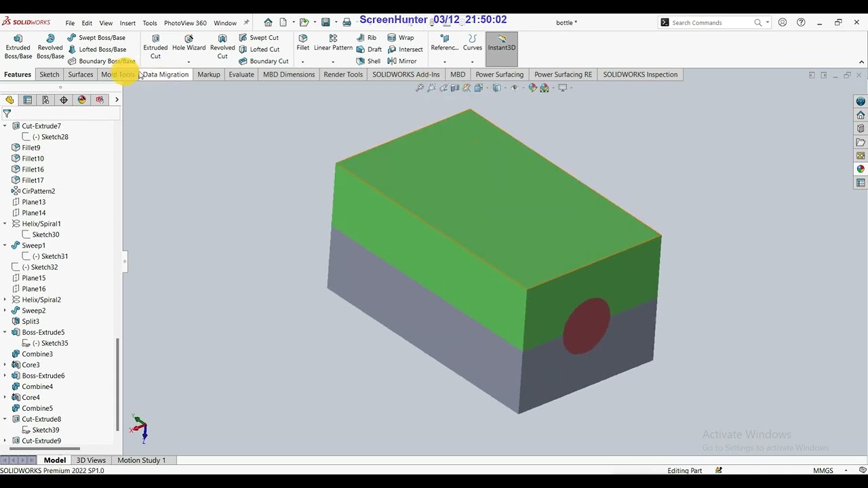Open the Linear Pattern dropdown arrow

(x=333, y=62)
